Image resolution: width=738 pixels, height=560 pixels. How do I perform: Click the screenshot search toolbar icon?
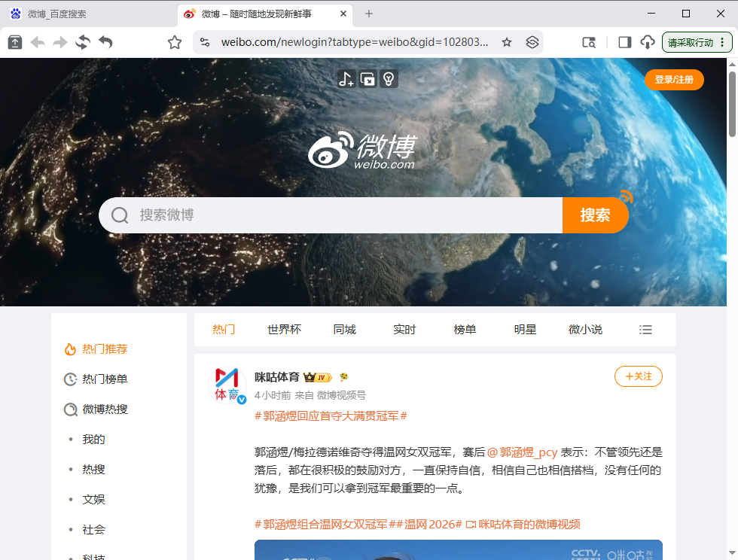point(589,42)
